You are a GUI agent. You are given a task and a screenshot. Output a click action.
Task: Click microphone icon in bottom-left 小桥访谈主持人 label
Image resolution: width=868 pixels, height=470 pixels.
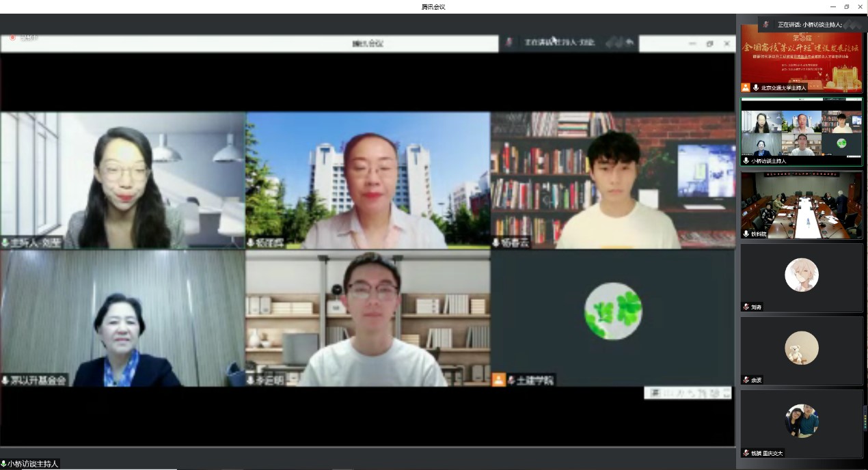pos(3,464)
